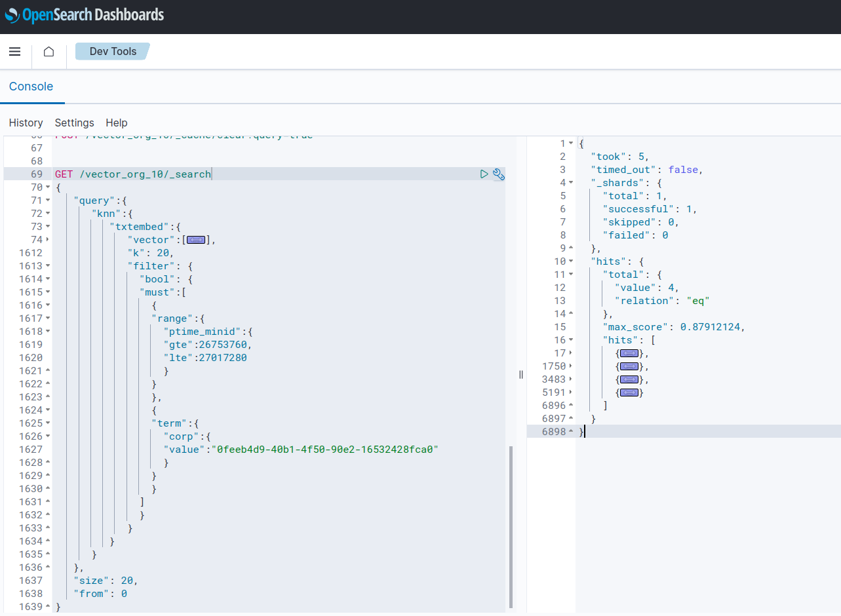Image resolution: width=841 pixels, height=616 pixels.
Task: Collapse the "corp" block at line 1626
Action: pyautogui.click(x=49, y=436)
